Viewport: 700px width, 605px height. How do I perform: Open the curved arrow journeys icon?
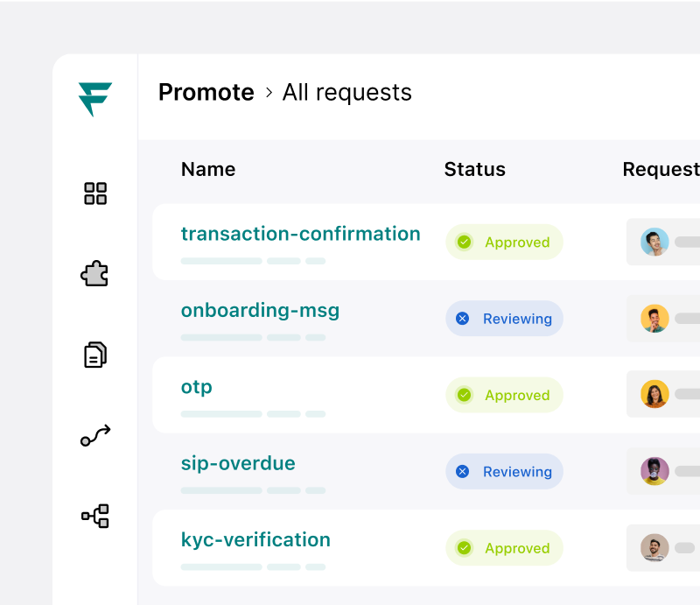pyautogui.click(x=95, y=435)
